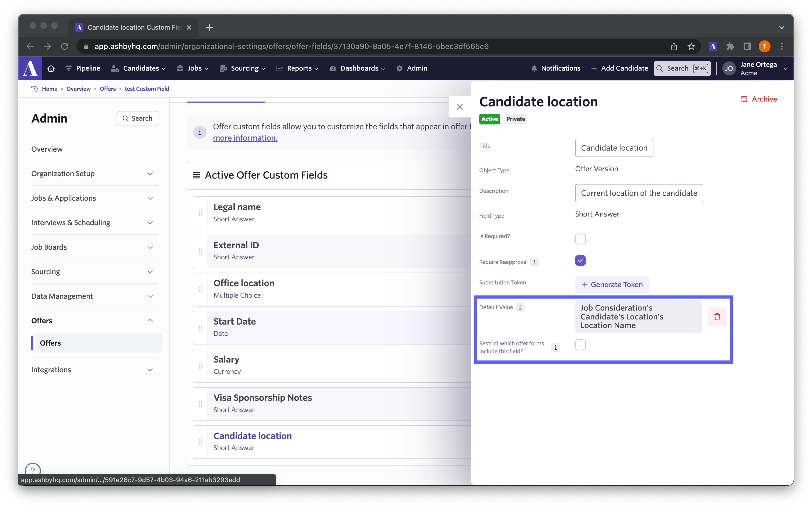This screenshot has height=508, width=812.
Task: Click Require Reapproval info icon
Action: (x=535, y=262)
